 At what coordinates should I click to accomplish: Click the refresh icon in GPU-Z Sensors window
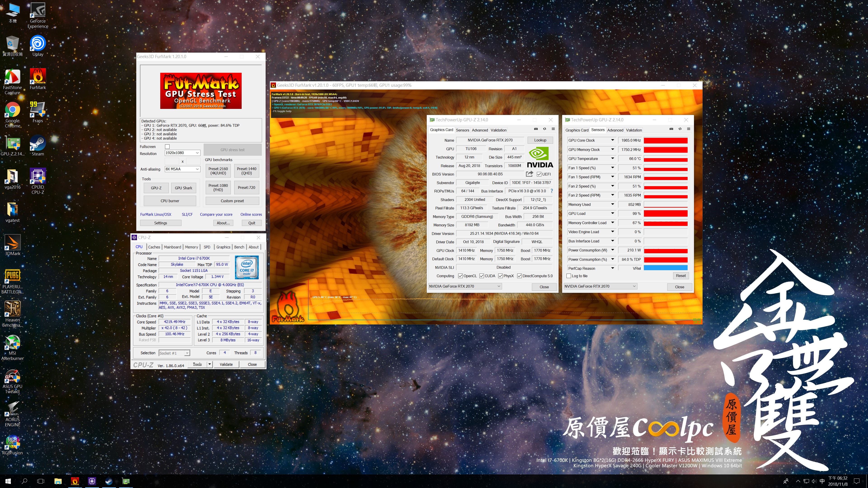pos(680,129)
